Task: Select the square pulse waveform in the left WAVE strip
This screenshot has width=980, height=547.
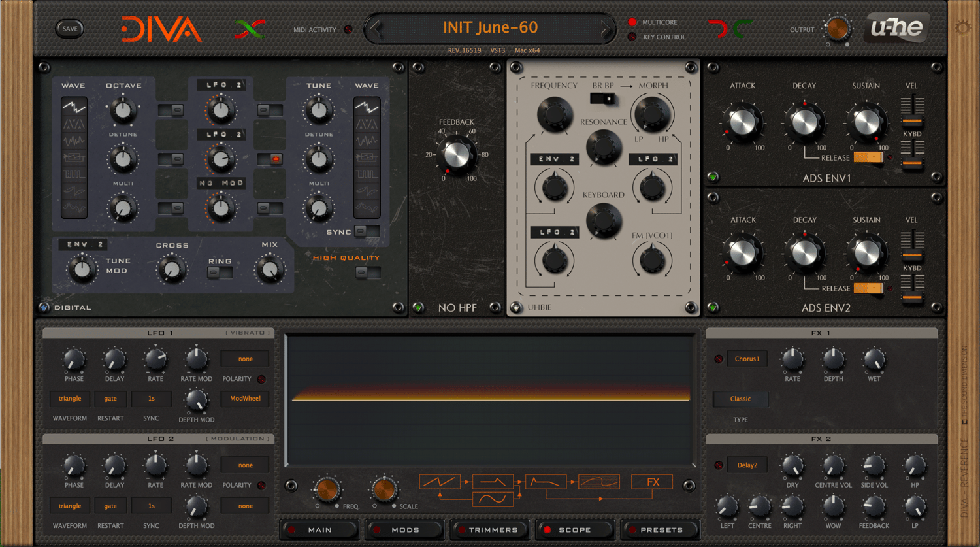Action: pos(74,174)
